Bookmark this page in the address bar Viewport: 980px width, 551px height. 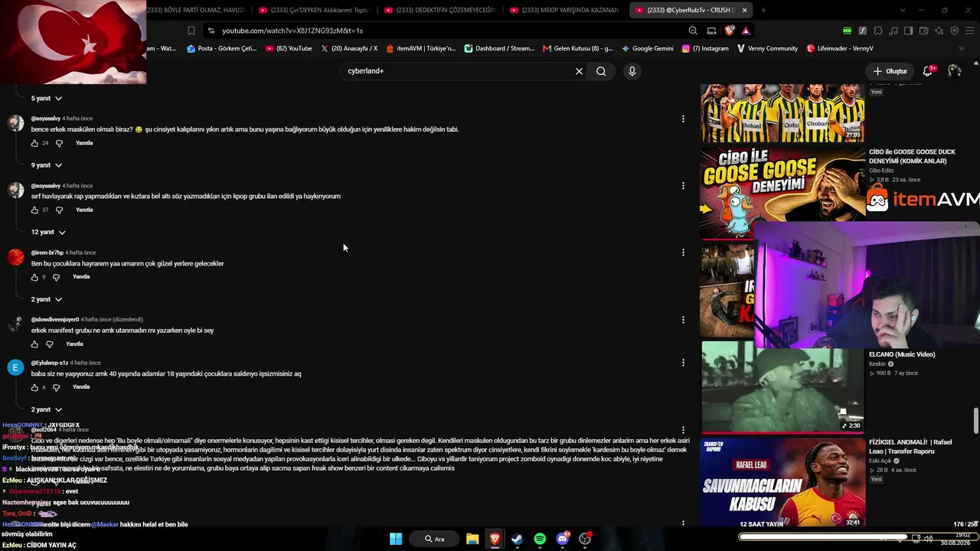[191, 31]
